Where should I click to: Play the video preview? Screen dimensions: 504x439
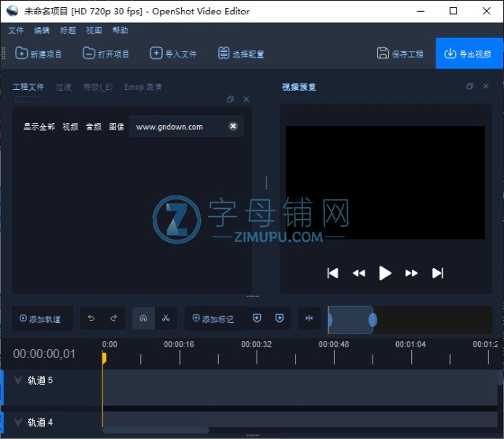click(385, 273)
